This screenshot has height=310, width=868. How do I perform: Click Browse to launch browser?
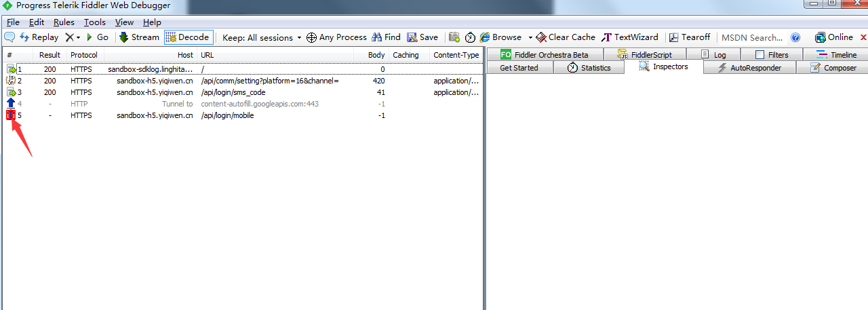[500, 37]
